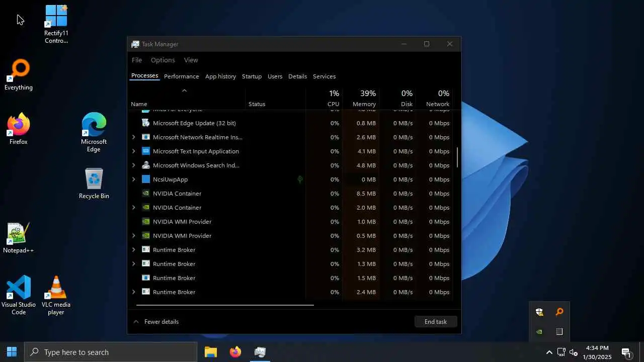Open the Everything desktop shortcut
This screenshot has width=644, height=362.
(19, 75)
